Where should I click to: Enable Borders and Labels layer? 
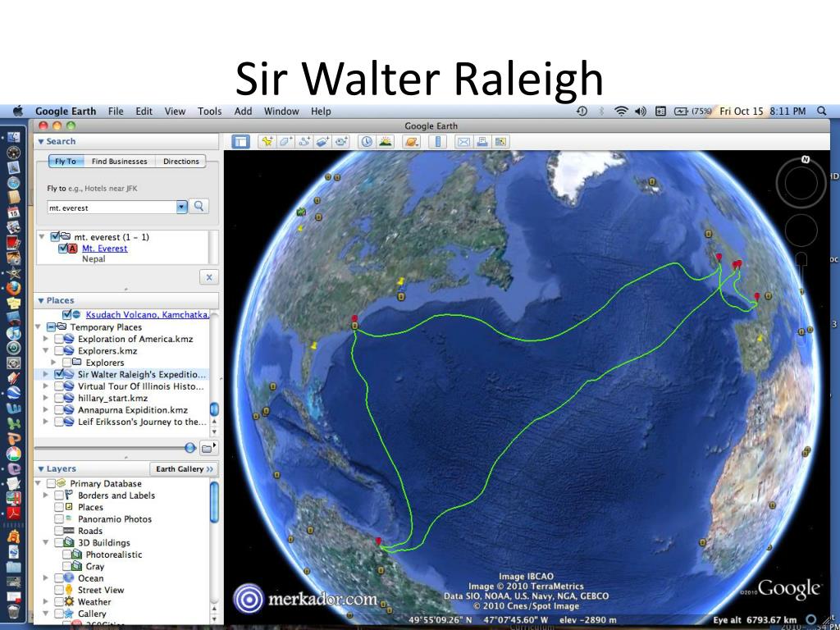pos(59,495)
